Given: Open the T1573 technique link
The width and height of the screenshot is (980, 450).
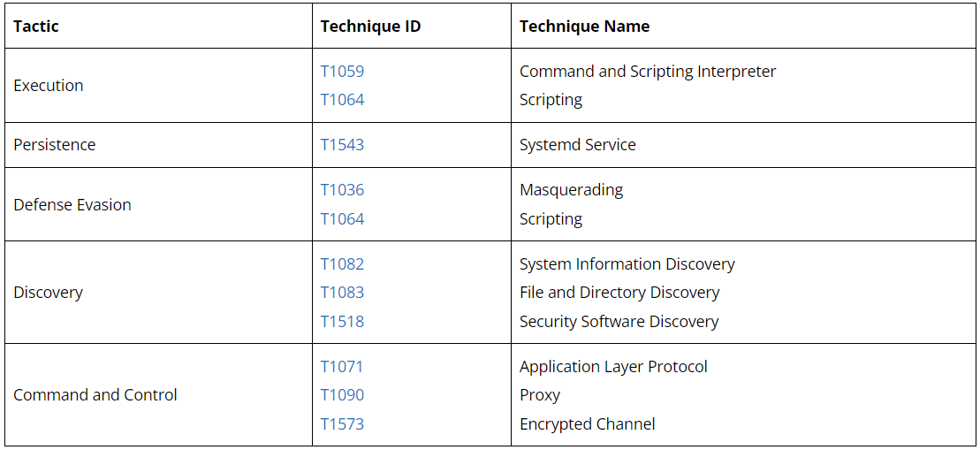Looking at the screenshot, I should click(x=342, y=424).
